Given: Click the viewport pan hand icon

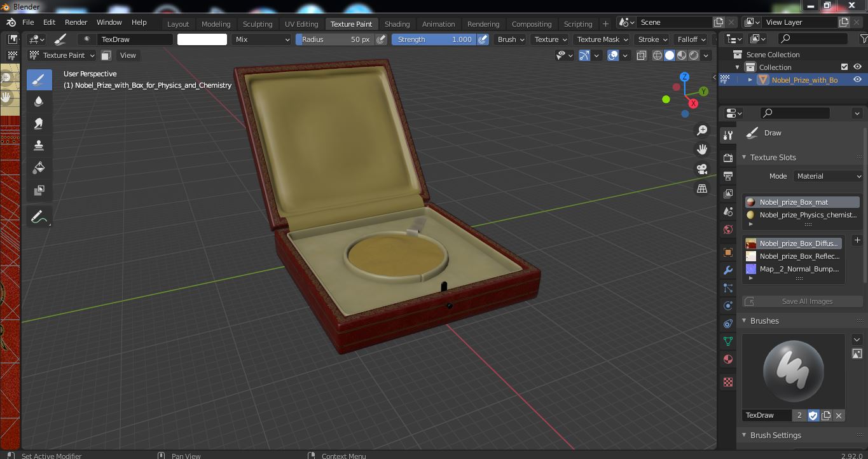Looking at the screenshot, I should coord(702,149).
